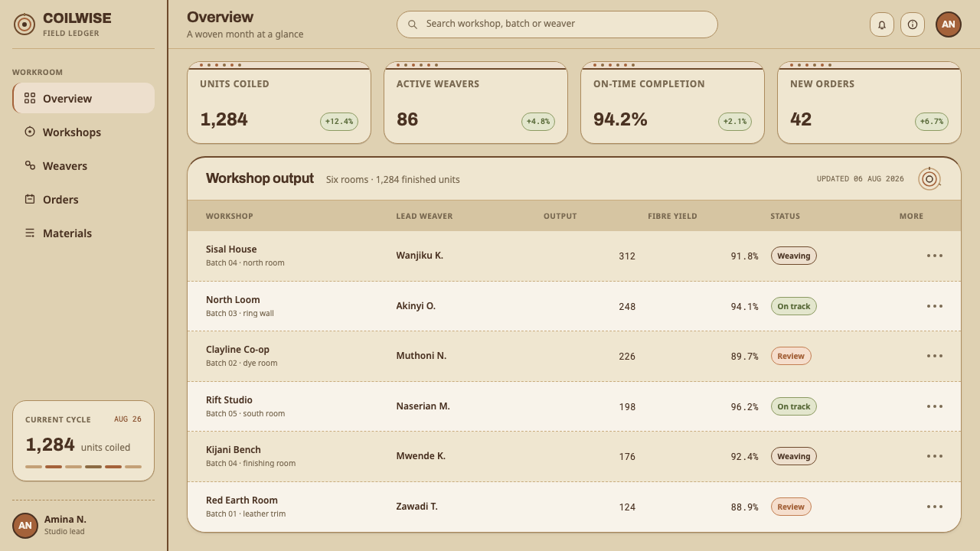
Task: Open more options for North Loom
Action: (935, 306)
